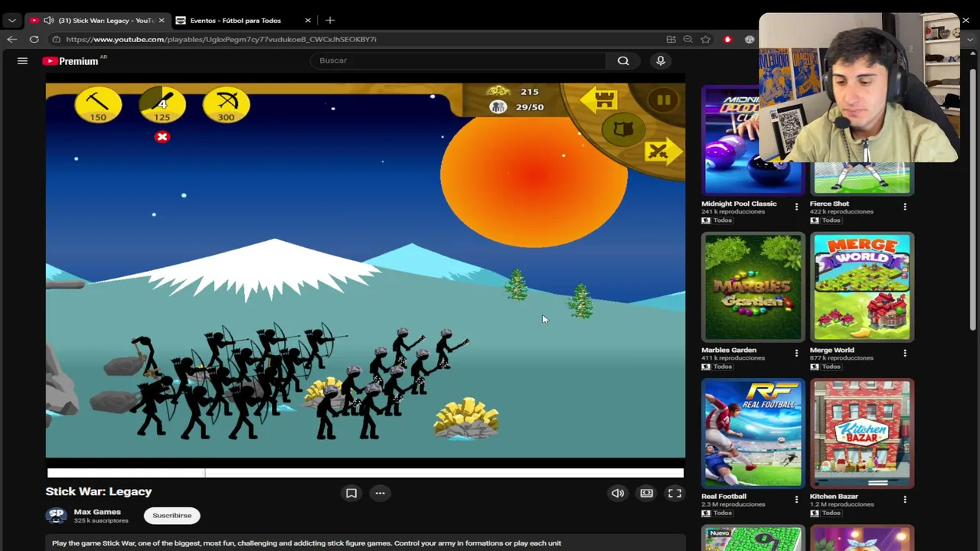Image resolution: width=980 pixels, height=551 pixels.
Task: Open the Merge World title link
Action: 831,350
